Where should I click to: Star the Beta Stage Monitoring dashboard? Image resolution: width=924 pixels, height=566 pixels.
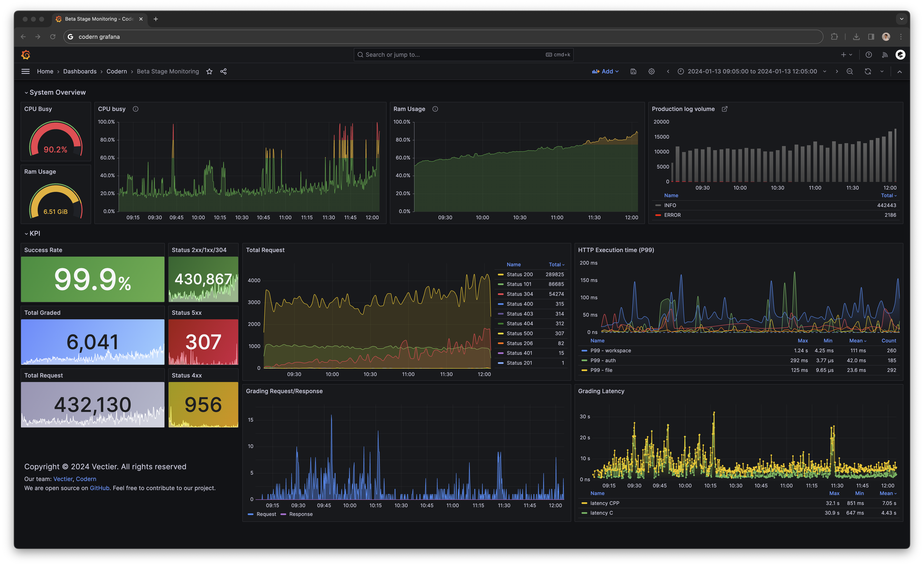point(209,71)
